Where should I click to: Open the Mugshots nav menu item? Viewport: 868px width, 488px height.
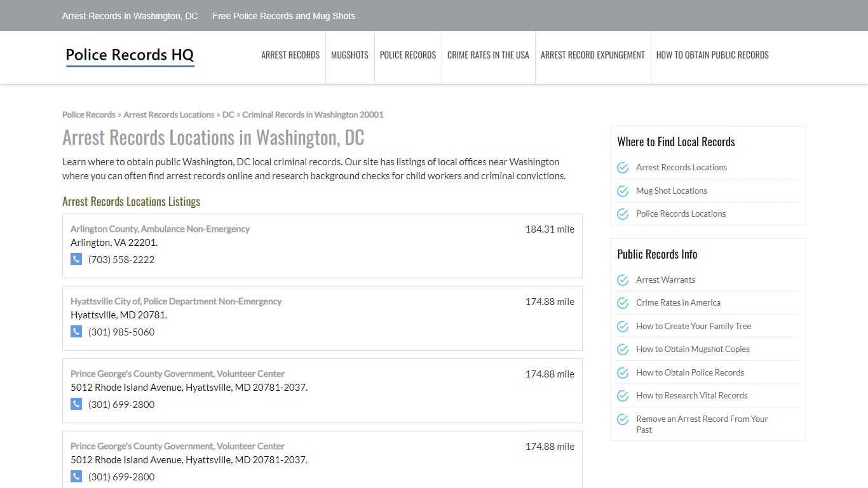(349, 55)
